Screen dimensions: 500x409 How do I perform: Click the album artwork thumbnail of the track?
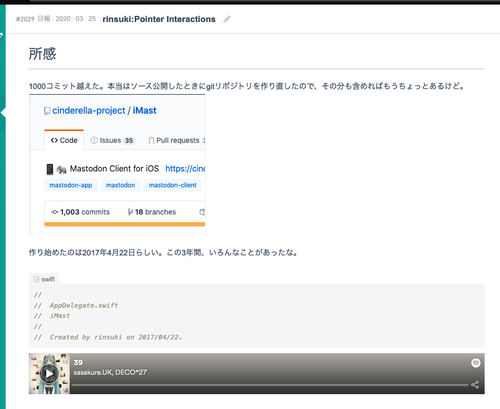(49, 374)
